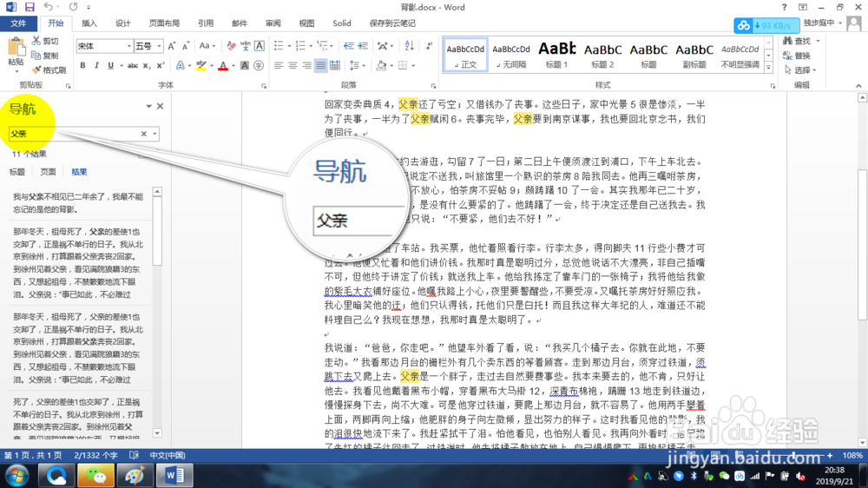The height and width of the screenshot is (488, 868).
Task: Apply 副标题 style
Action: click(694, 55)
